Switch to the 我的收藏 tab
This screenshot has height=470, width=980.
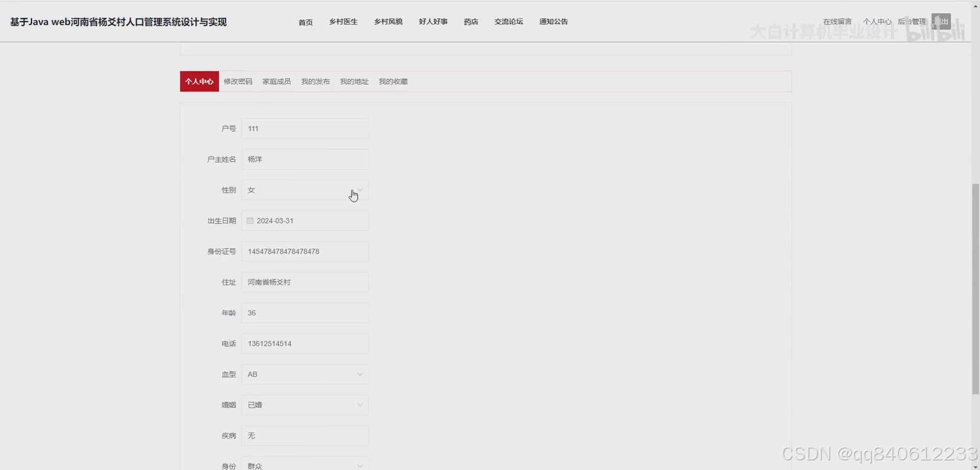pyautogui.click(x=393, y=81)
